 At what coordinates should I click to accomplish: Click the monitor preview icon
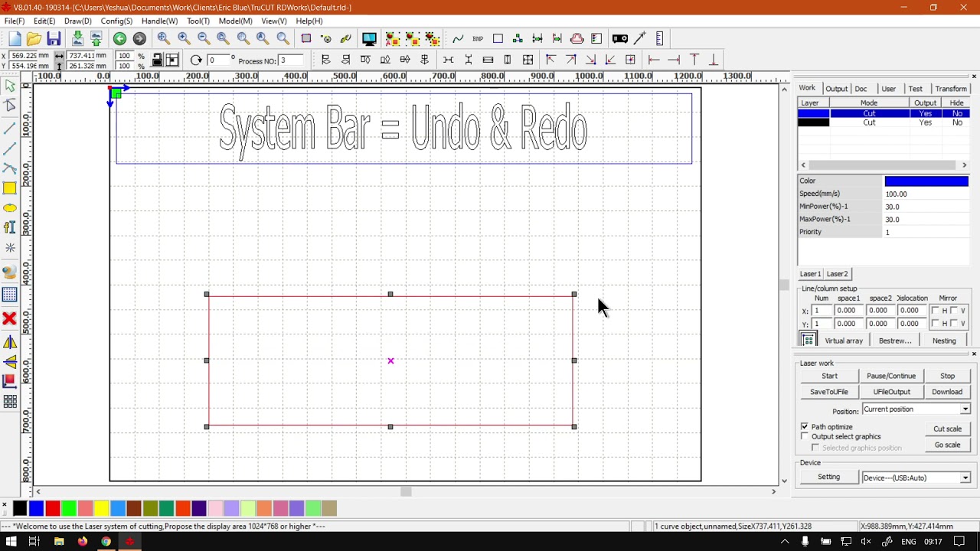click(x=369, y=39)
